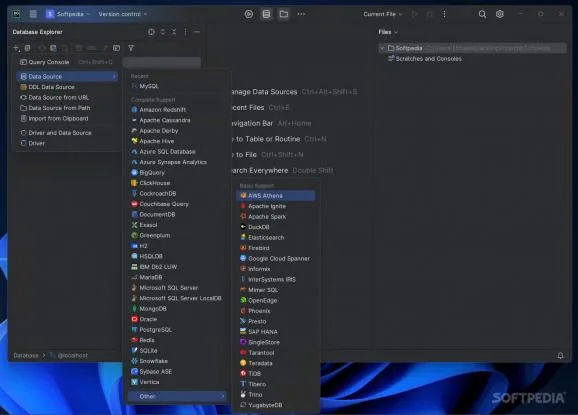Viewport: 578px width, 415px height.
Task: Click the Filter funnel icon in Database Explorer
Action: coord(131,48)
